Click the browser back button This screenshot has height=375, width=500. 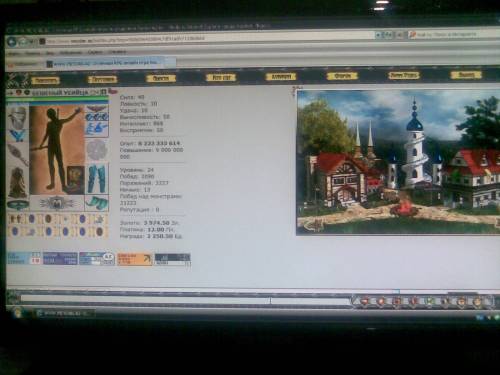12,42
